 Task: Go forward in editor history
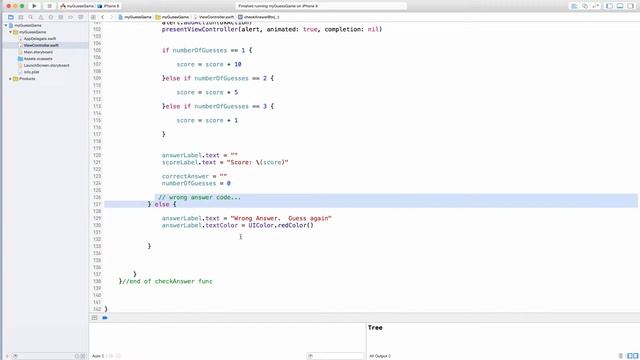111,17
